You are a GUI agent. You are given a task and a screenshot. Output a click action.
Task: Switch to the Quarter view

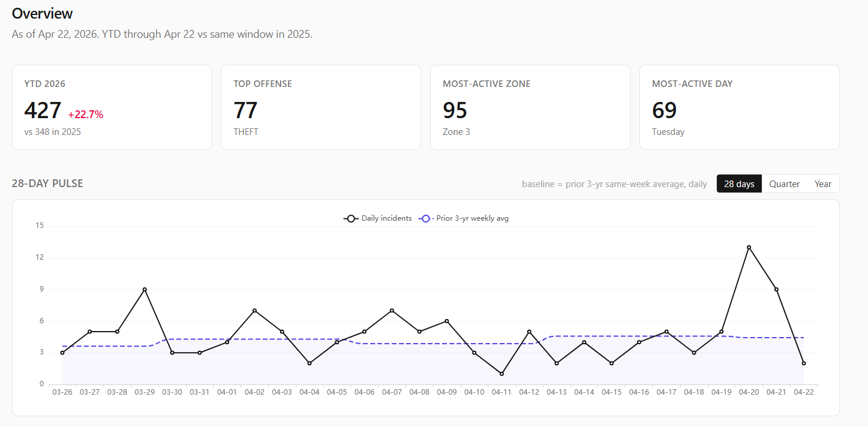(784, 184)
